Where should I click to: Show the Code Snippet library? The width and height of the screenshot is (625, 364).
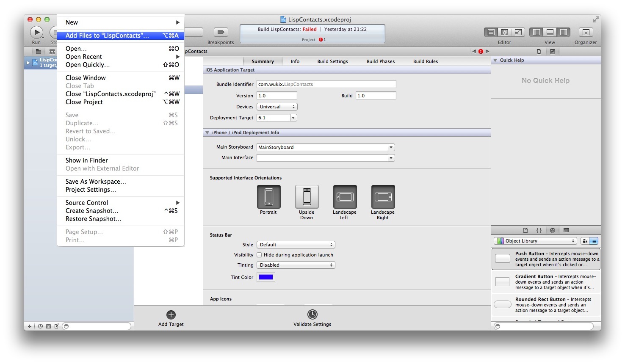coord(539,230)
